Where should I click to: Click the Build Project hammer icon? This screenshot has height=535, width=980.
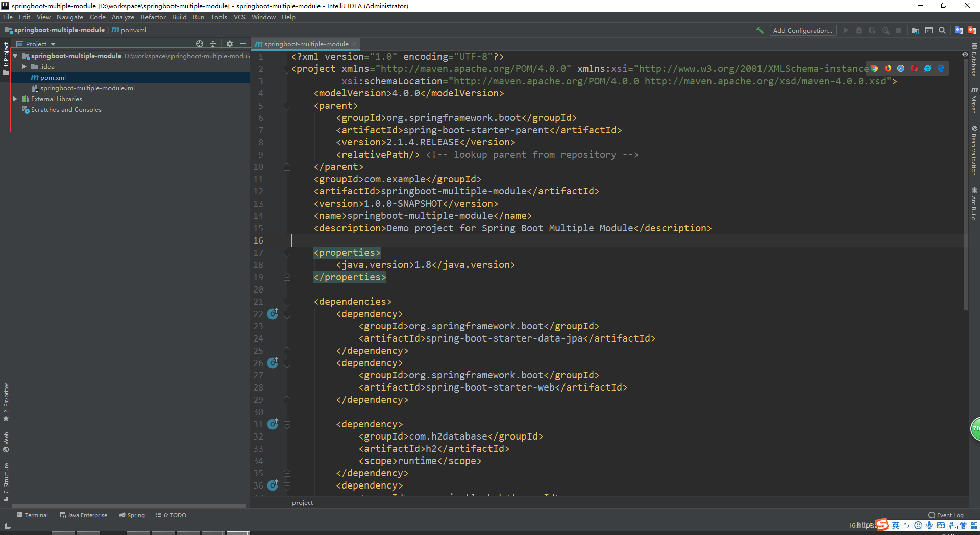pyautogui.click(x=759, y=30)
